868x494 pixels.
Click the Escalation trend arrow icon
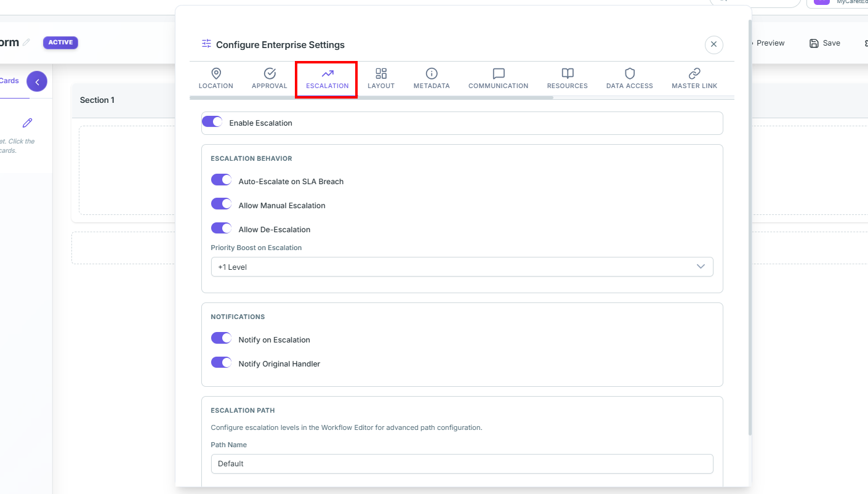point(328,73)
